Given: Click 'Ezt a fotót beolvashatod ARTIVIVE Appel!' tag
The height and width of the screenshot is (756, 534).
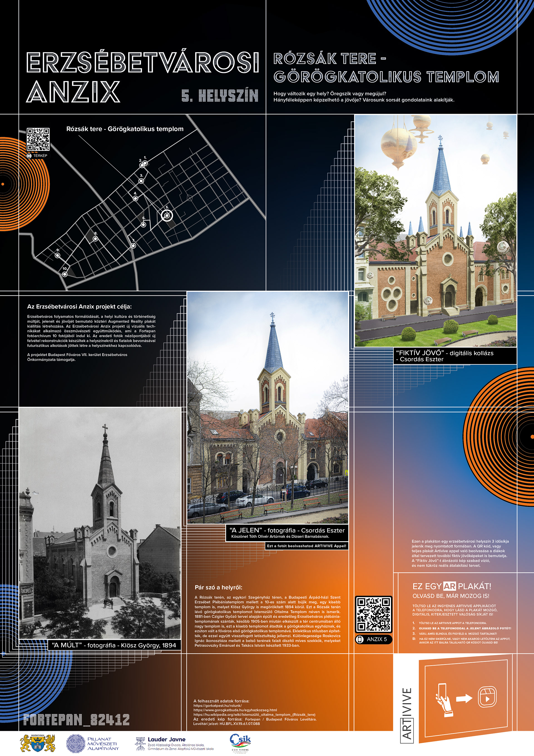Looking at the screenshot, I should pyautogui.click(x=306, y=546).
